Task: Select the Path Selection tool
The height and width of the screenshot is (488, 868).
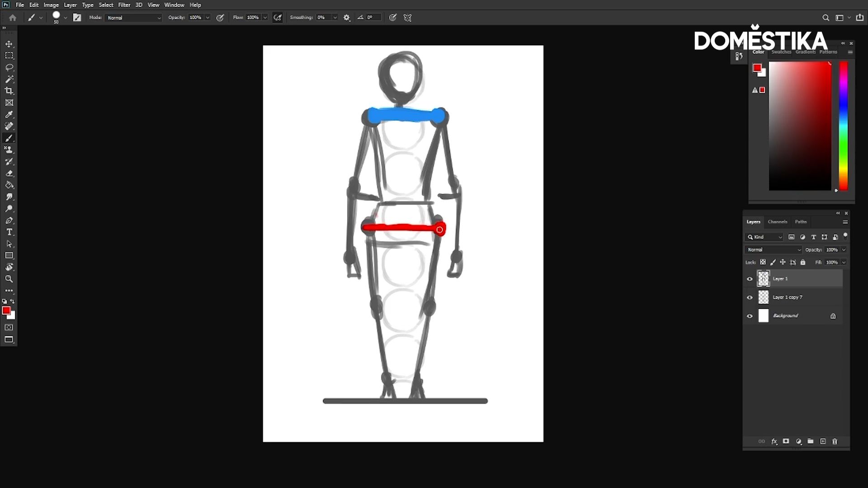Action: (x=9, y=244)
